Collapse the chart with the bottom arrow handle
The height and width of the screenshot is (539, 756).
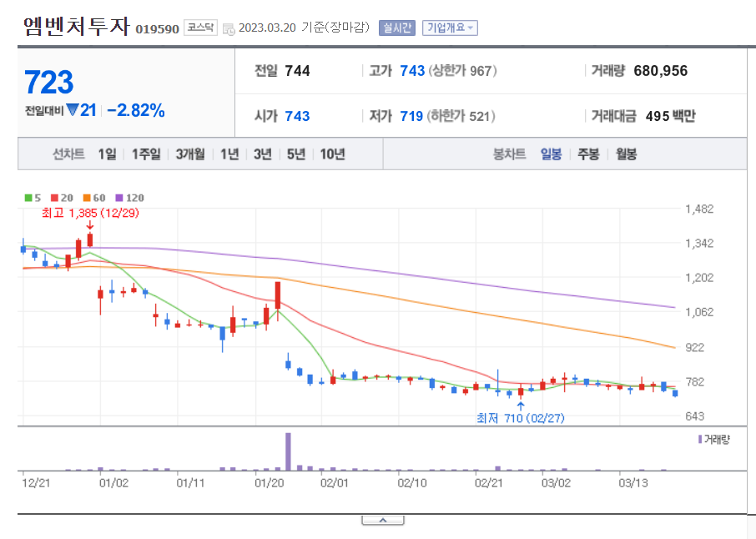pos(383,520)
